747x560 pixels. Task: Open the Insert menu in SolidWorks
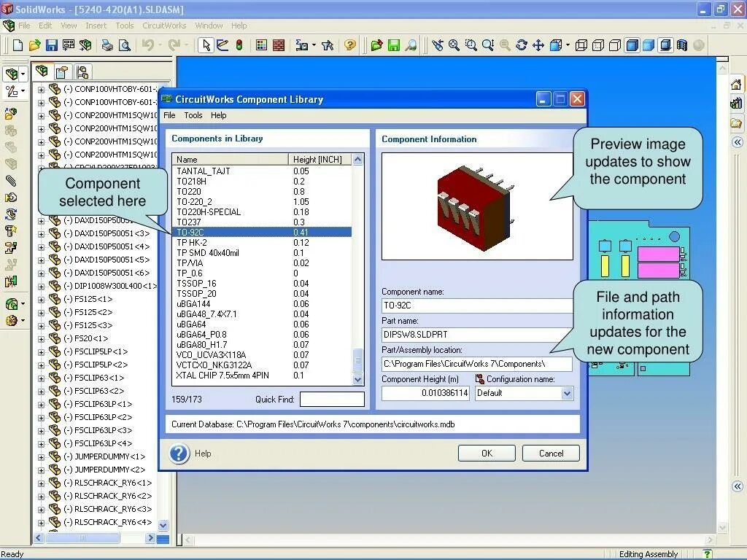(x=96, y=26)
